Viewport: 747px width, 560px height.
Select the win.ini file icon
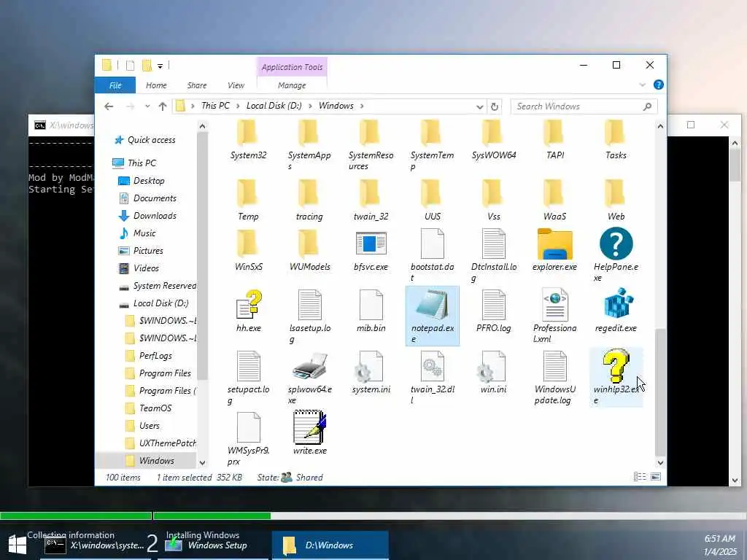492,366
